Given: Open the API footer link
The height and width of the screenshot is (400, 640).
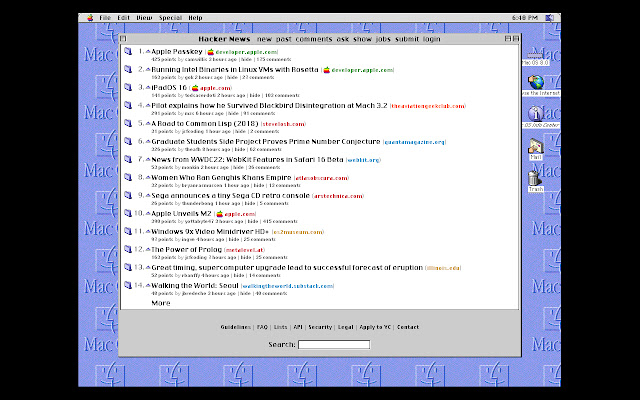Looking at the screenshot, I should (x=298, y=327).
